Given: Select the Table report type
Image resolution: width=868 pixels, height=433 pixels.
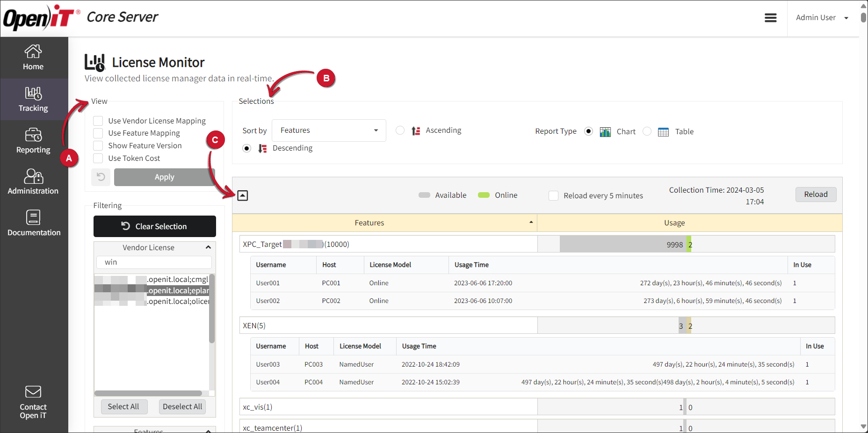Looking at the screenshot, I should (647, 131).
